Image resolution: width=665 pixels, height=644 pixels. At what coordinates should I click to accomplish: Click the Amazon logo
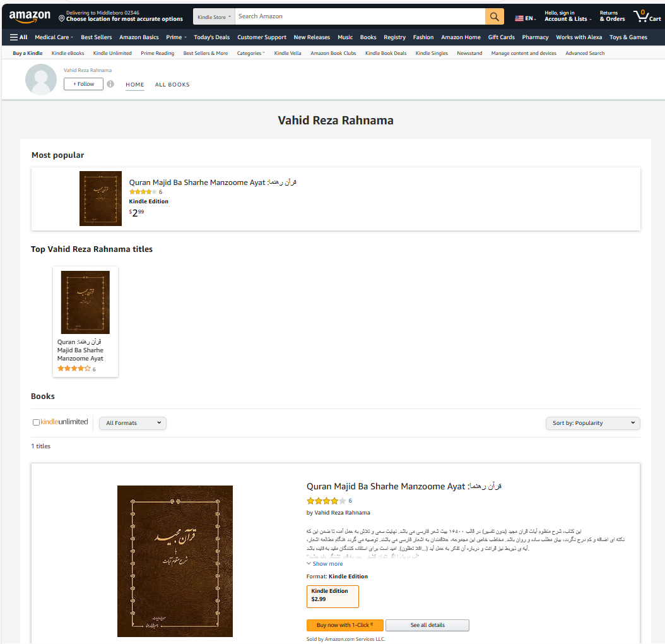tap(30, 16)
